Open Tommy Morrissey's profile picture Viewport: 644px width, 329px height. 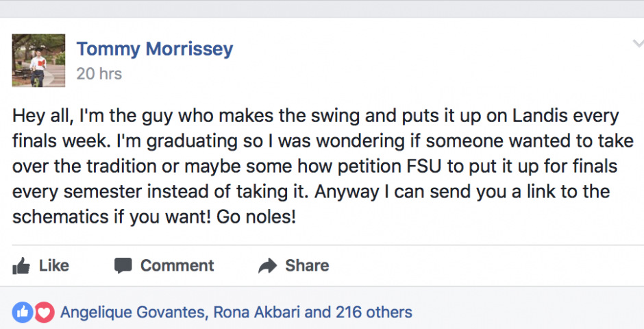point(38,60)
